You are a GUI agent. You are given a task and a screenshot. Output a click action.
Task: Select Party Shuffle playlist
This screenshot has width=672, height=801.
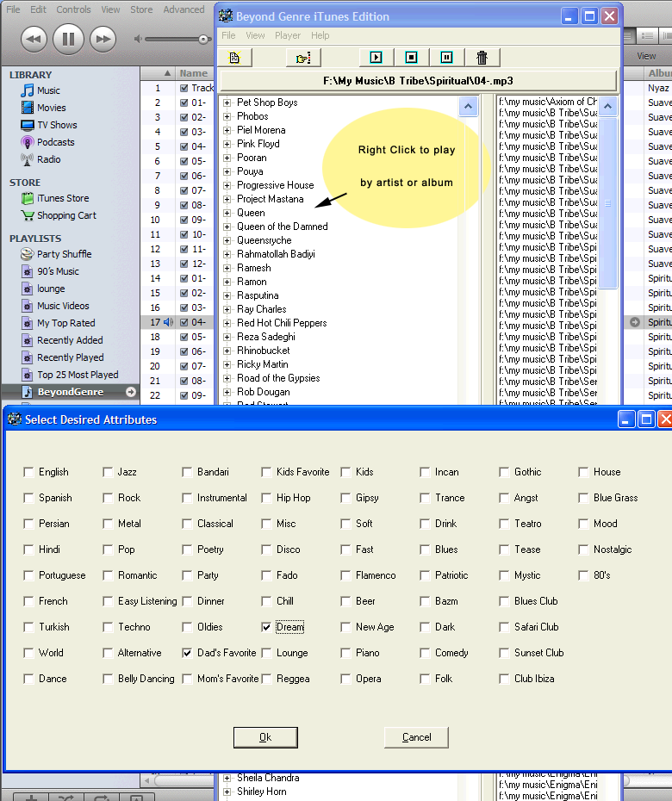[65, 254]
